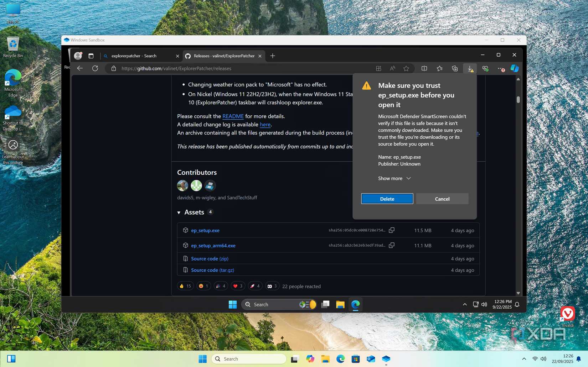
Task: Open the third contributor avatar SandTechStuff
Action: (210, 185)
